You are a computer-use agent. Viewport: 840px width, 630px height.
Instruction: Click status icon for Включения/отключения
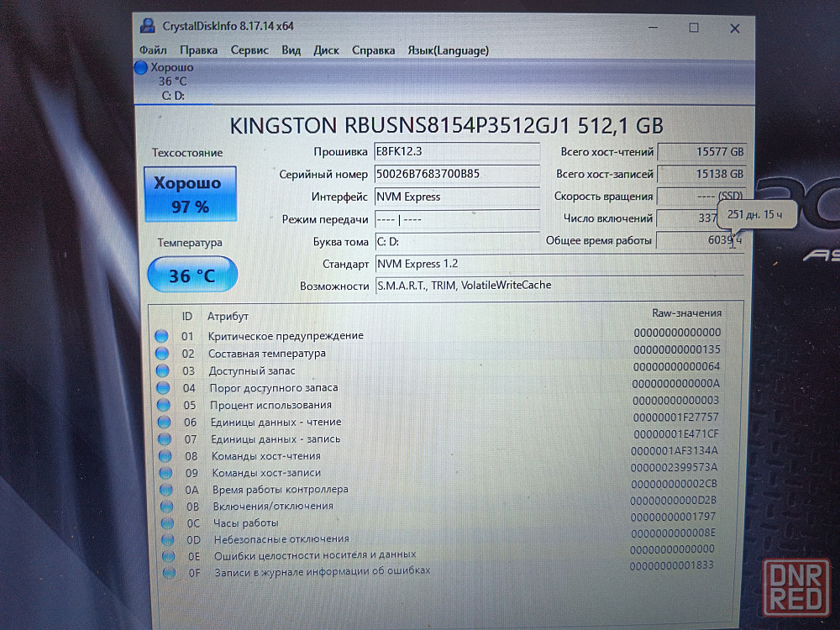166,507
